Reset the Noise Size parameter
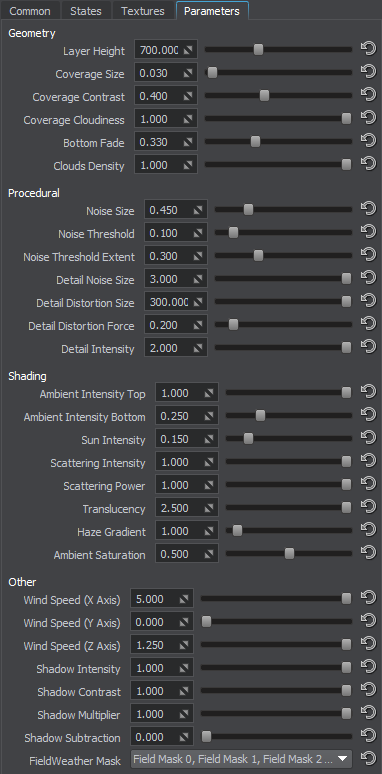The width and height of the screenshot is (382, 774). pyautogui.click(x=368, y=209)
